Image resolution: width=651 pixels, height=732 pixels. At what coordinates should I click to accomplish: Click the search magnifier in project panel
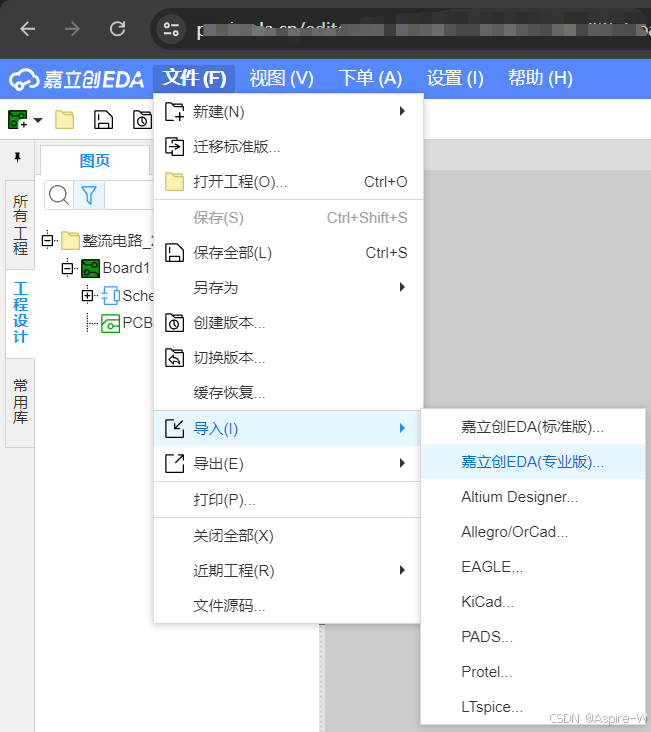(59, 195)
